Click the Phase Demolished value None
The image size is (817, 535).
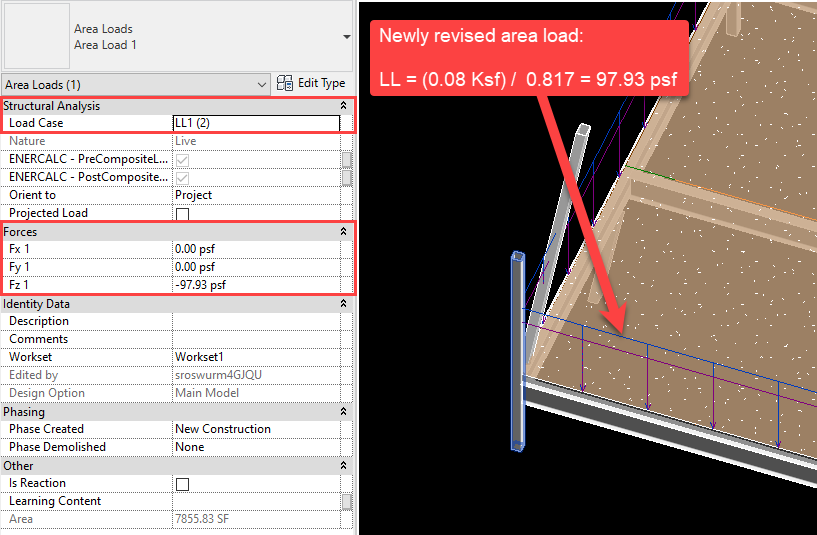pyautogui.click(x=256, y=447)
